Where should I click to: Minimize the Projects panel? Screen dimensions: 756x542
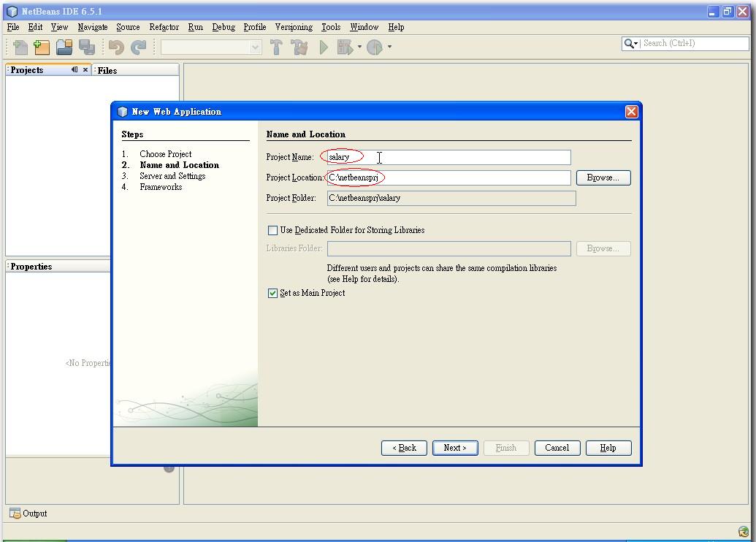tap(75, 69)
